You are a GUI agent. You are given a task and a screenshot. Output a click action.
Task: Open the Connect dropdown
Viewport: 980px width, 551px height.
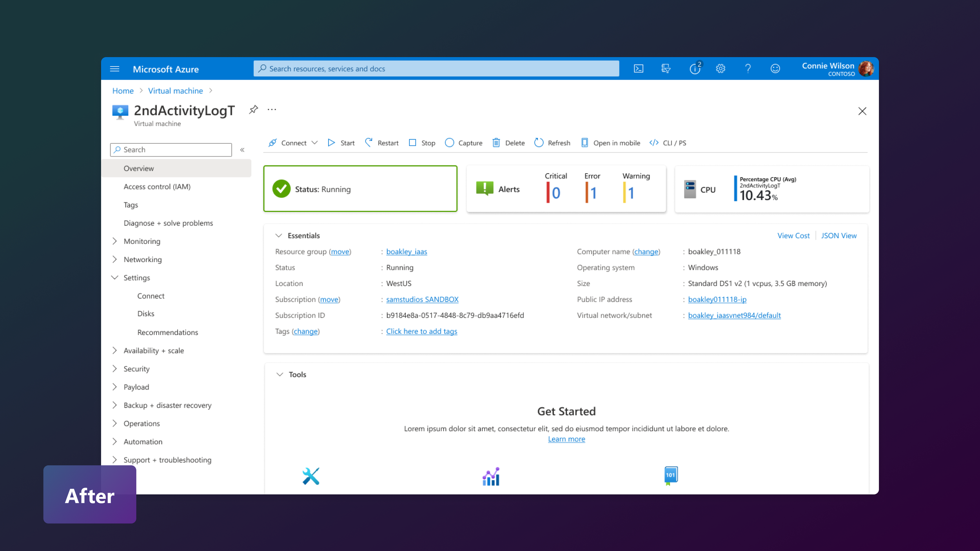(314, 143)
